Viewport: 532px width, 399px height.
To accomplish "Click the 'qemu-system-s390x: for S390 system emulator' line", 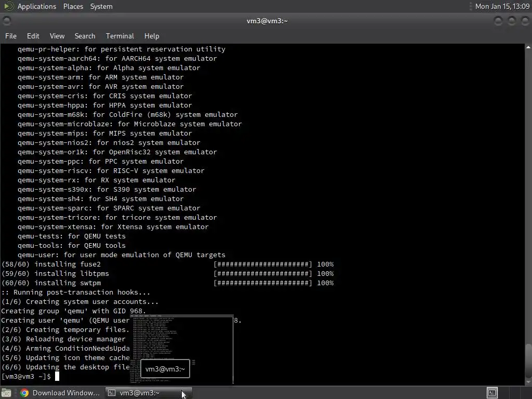I will pos(107,190).
